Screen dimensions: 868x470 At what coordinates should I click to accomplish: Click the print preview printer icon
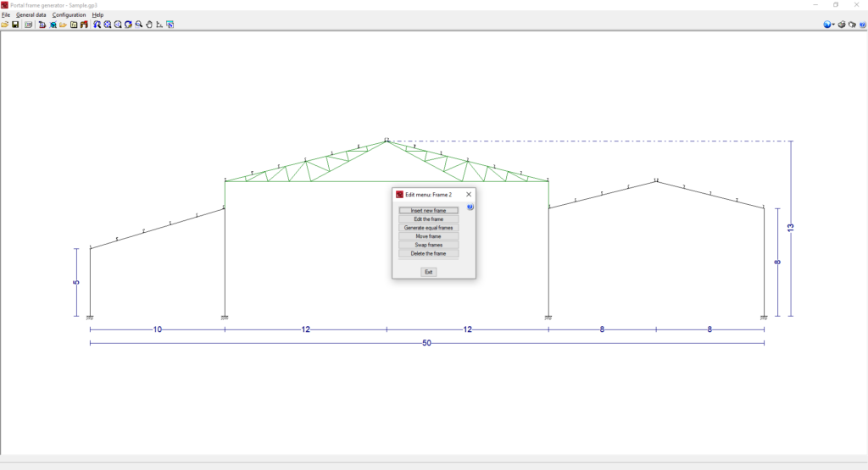tap(853, 25)
